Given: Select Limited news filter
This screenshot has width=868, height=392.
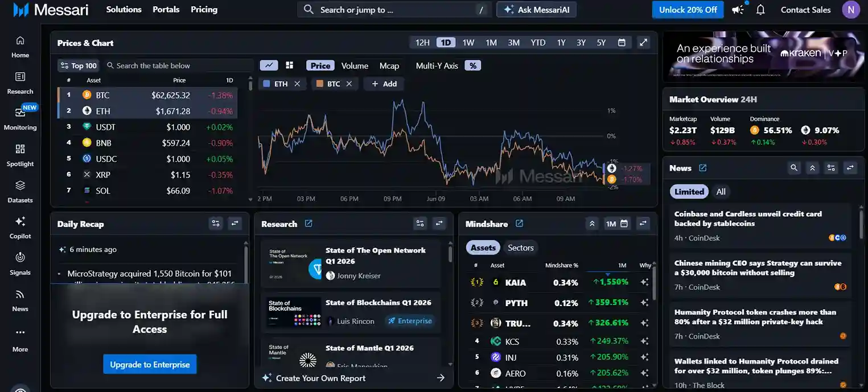Looking at the screenshot, I should pos(689,192).
